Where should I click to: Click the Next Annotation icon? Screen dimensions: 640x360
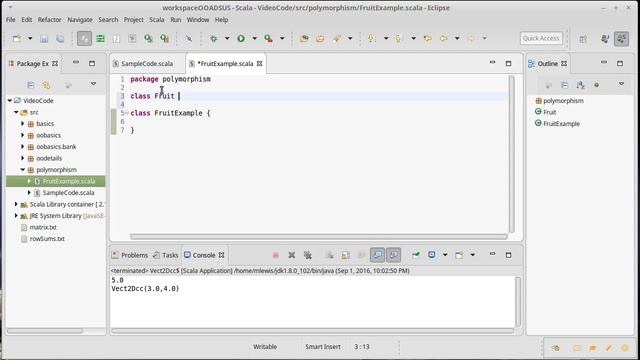(371, 38)
